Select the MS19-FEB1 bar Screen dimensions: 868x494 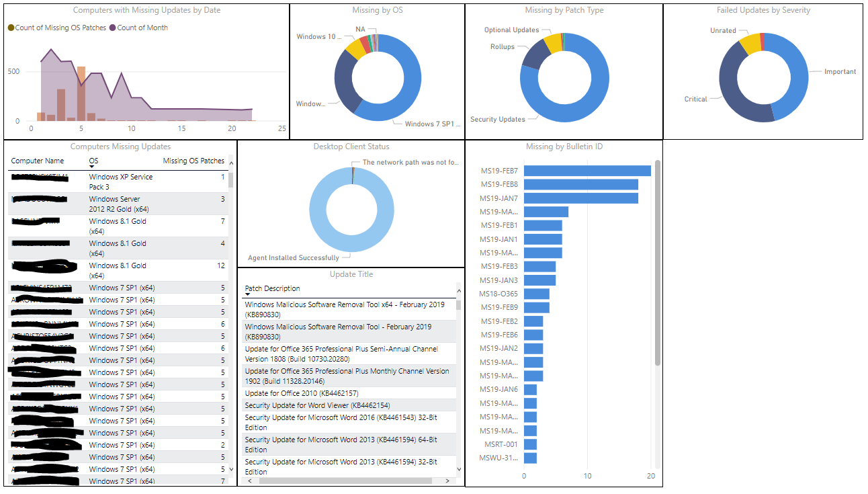click(x=543, y=225)
